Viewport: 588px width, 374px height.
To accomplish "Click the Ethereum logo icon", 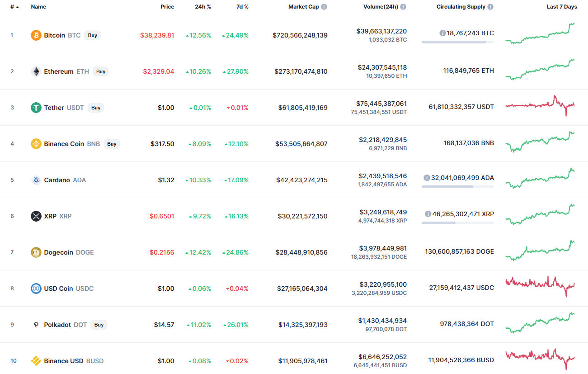I will coord(36,71).
